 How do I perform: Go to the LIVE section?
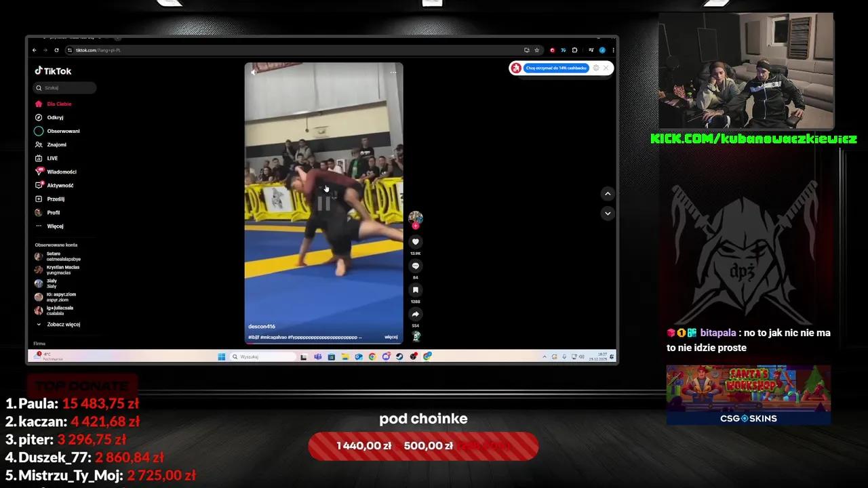point(52,158)
